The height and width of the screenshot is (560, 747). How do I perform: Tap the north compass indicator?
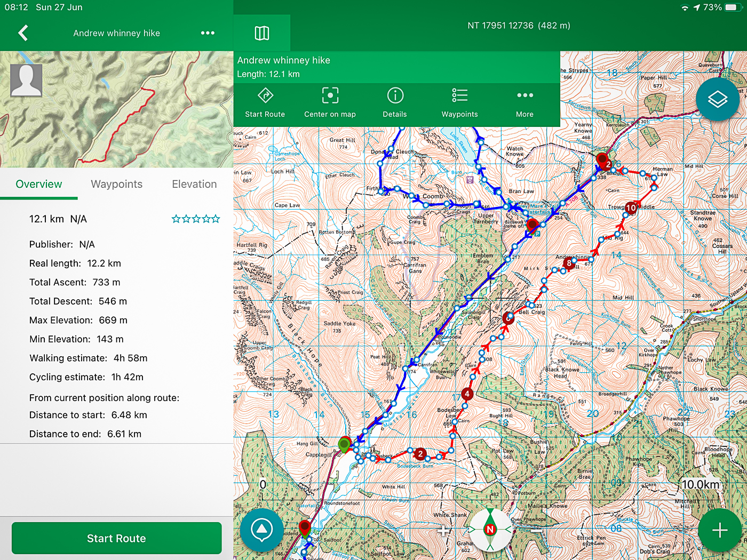click(x=490, y=529)
